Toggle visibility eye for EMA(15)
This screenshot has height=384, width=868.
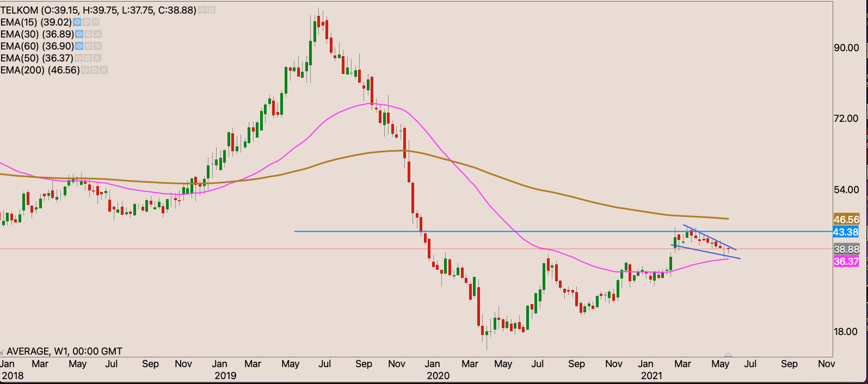coord(77,22)
